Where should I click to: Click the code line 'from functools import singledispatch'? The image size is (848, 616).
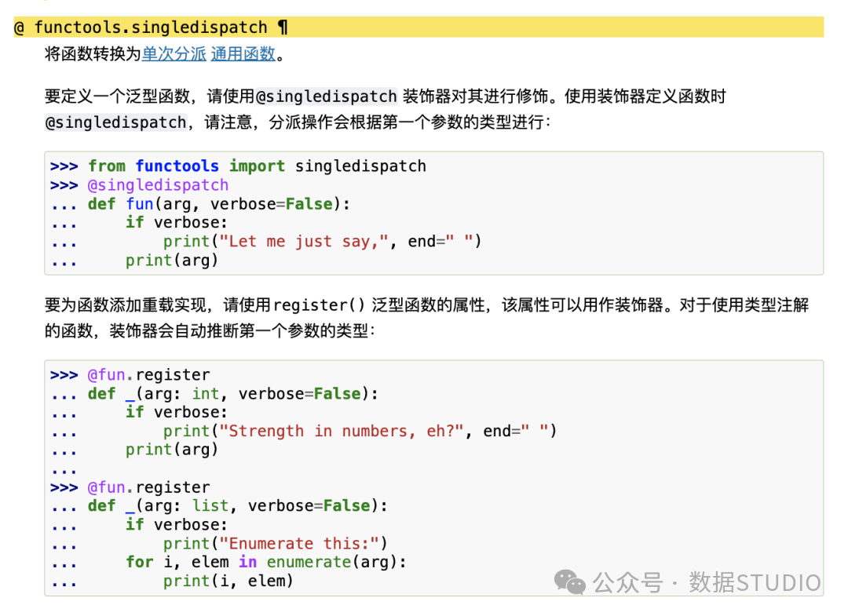pyautogui.click(x=257, y=166)
